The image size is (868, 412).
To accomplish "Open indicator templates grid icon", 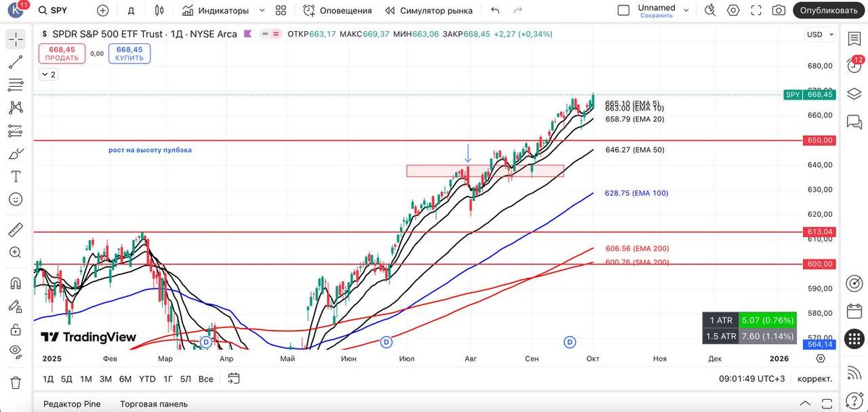I will tap(281, 10).
